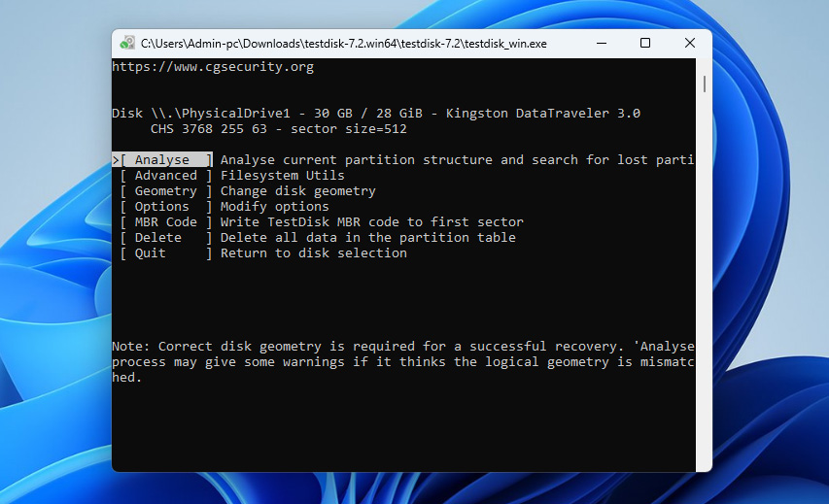Click the 'Disk \\.\PhysicalDrive1' line

click(x=376, y=113)
